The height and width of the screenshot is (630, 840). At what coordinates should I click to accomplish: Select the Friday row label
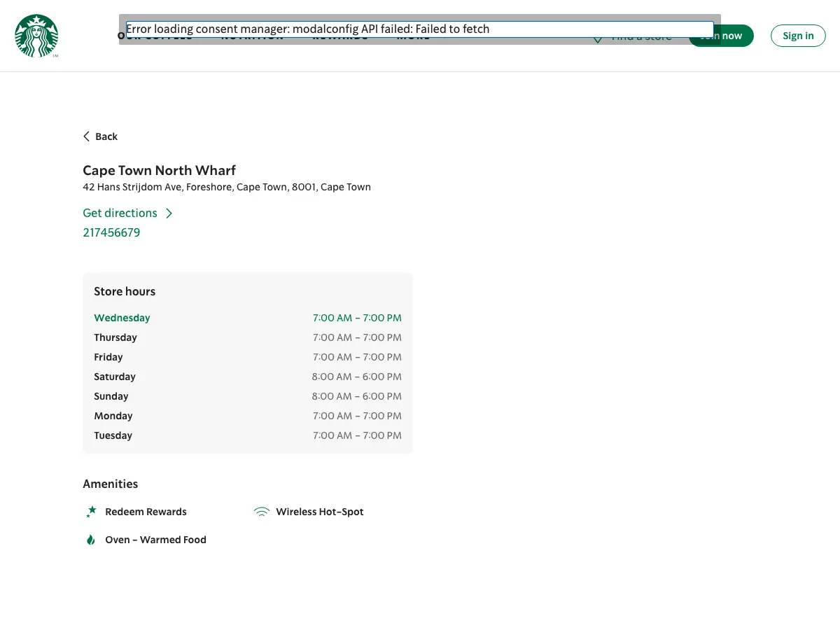(x=108, y=357)
